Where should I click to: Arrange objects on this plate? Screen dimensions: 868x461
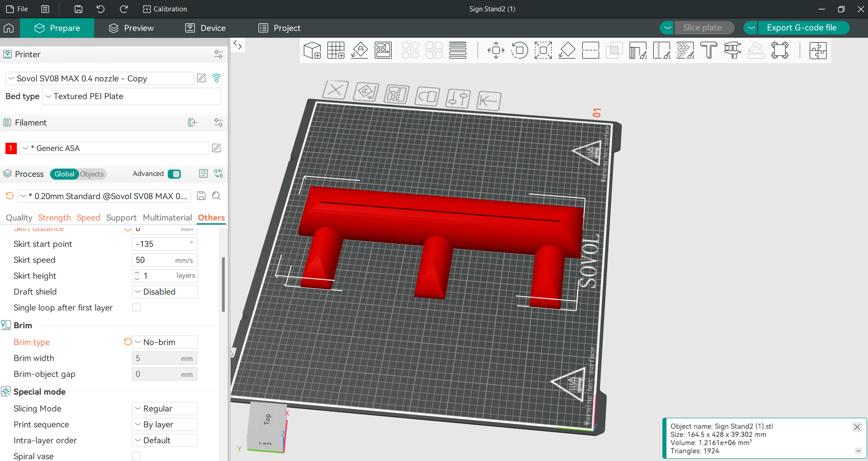tap(396, 95)
